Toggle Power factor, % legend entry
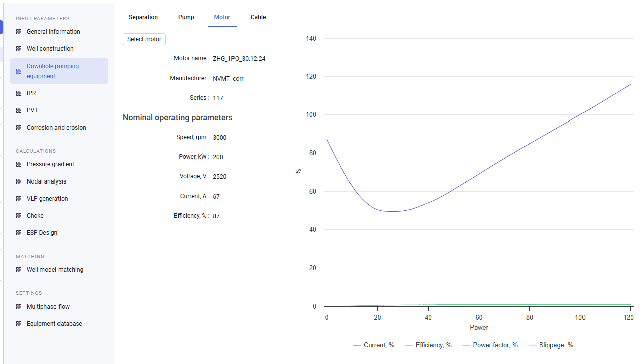642x364 pixels. (490, 345)
